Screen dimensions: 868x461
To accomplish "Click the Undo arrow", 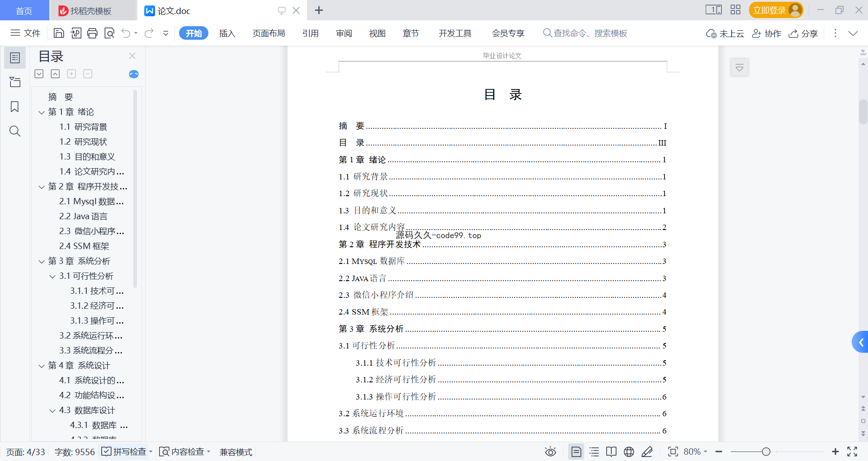I will pyautogui.click(x=126, y=33).
